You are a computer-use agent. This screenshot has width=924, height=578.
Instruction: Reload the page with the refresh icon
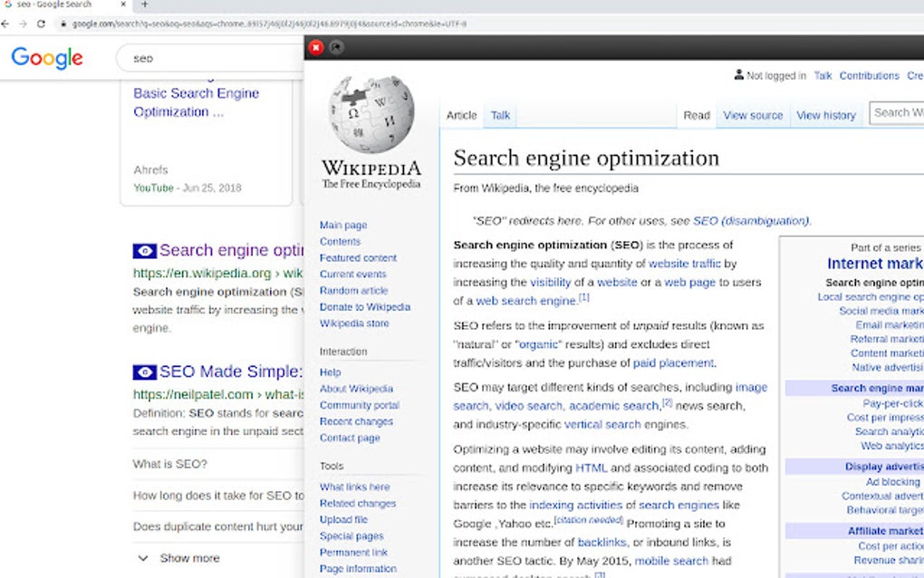[x=41, y=24]
